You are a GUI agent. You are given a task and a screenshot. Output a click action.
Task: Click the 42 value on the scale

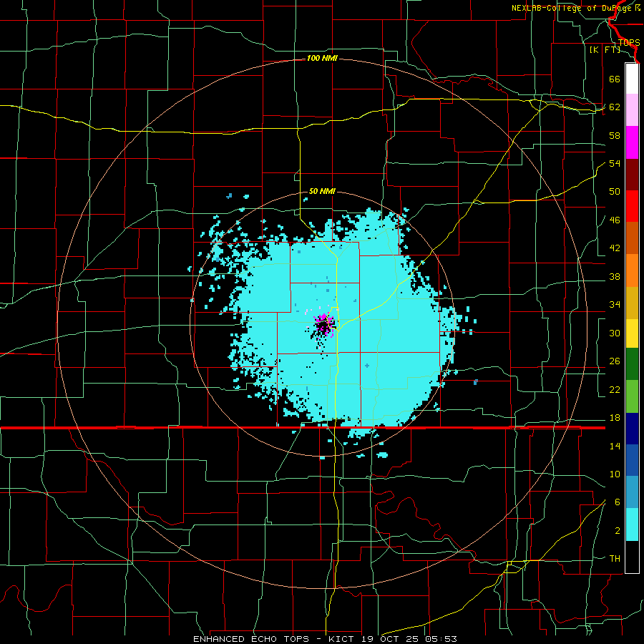tap(615, 248)
